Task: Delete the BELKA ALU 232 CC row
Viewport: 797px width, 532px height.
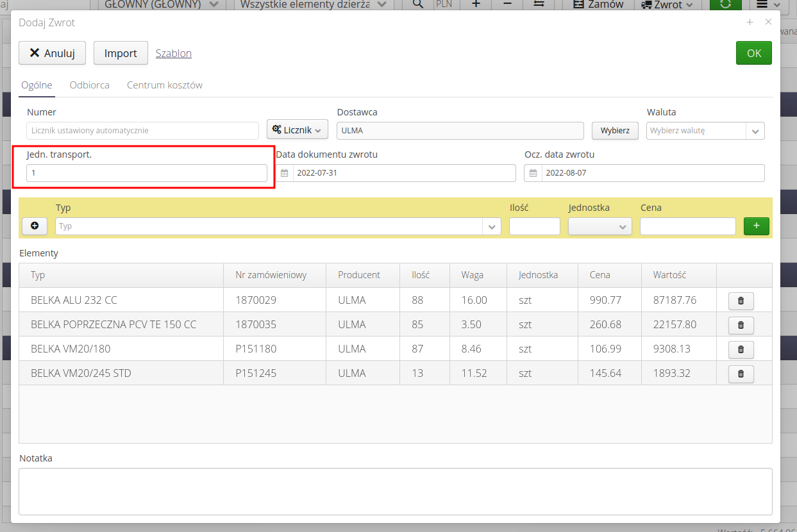Action: [741, 301]
